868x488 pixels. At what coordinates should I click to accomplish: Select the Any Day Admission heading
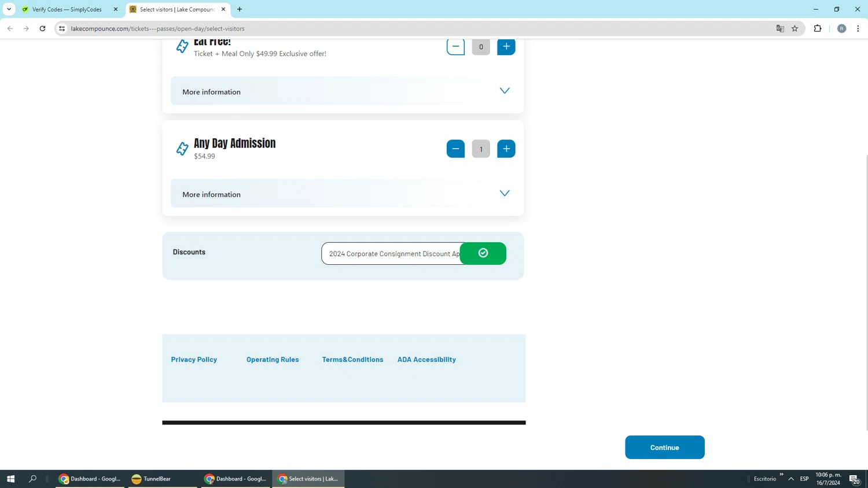pyautogui.click(x=235, y=143)
